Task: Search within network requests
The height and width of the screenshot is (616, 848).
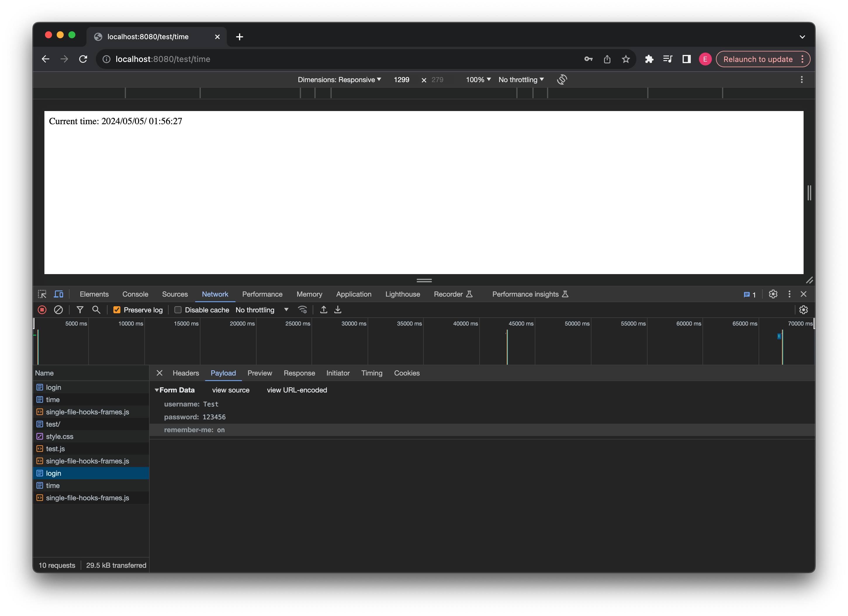Action: 96,310
